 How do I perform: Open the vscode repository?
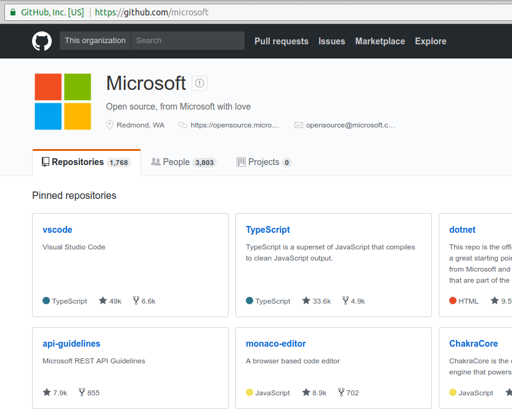point(57,230)
